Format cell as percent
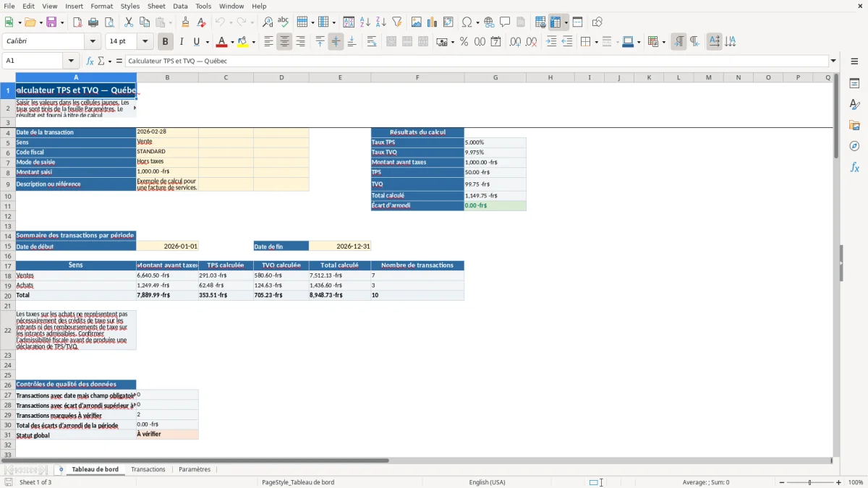Image resolution: width=868 pixels, height=488 pixels. (464, 42)
